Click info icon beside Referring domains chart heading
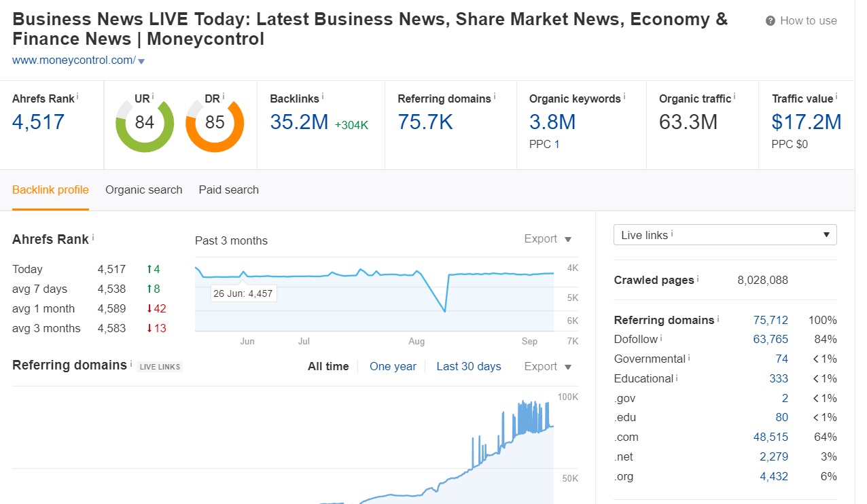 pyautogui.click(x=130, y=363)
